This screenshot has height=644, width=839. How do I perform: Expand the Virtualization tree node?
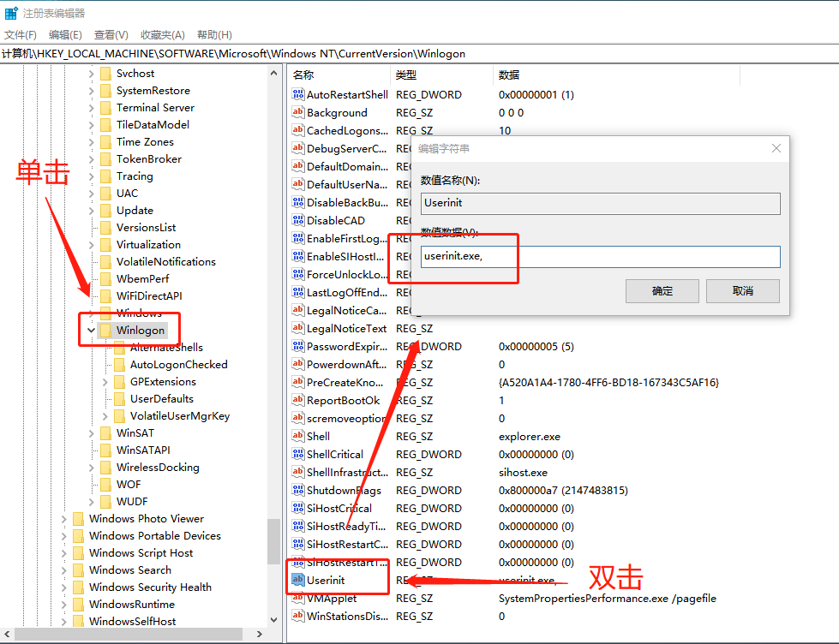(x=91, y=244)
